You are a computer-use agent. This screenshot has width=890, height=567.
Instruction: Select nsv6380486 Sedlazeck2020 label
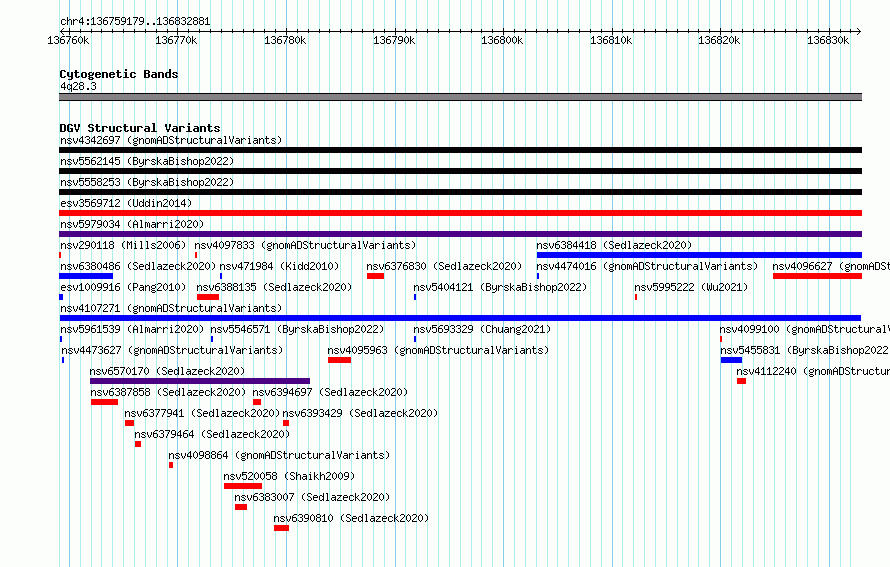[x=138, y=266]
